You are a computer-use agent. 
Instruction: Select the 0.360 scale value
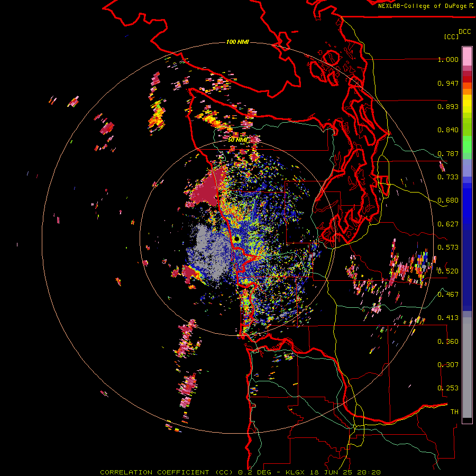coord(448,342)
